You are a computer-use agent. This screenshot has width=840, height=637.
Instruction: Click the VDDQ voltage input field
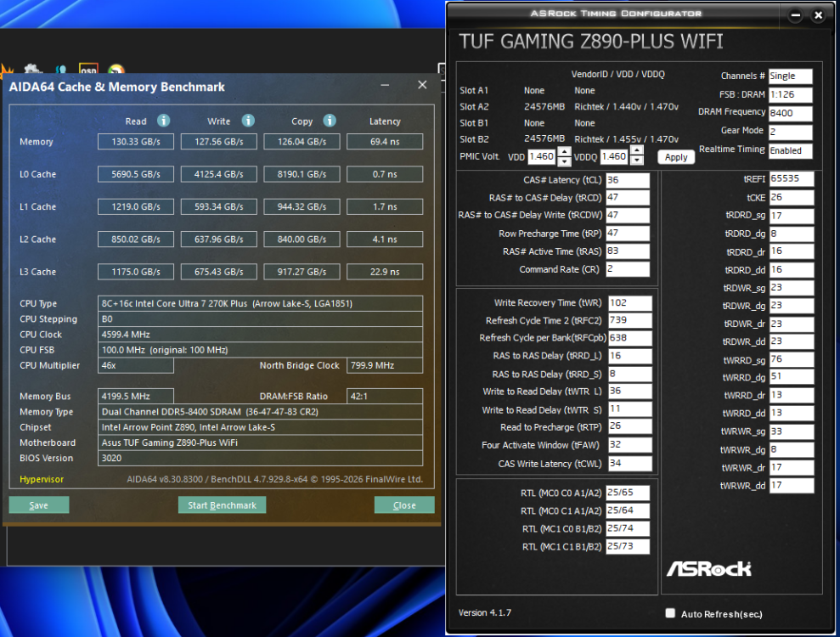tap(614, 156)
